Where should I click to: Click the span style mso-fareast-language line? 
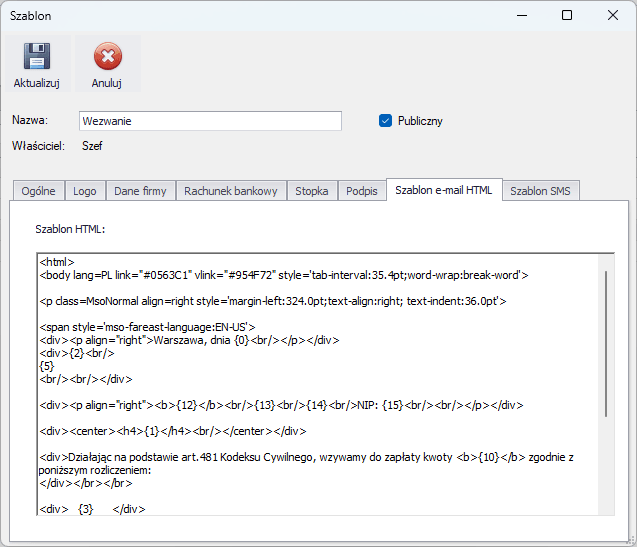pyautogui.click(x=147, y=327)
